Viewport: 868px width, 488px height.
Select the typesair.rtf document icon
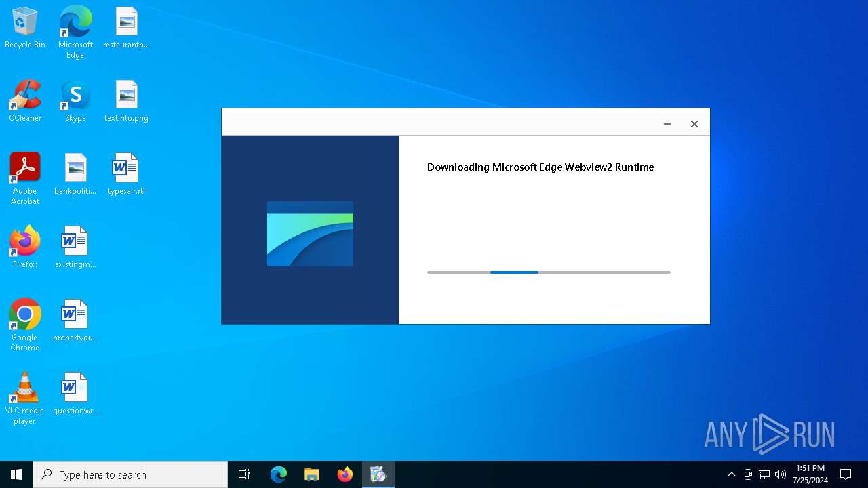click(x=126, y=175)
